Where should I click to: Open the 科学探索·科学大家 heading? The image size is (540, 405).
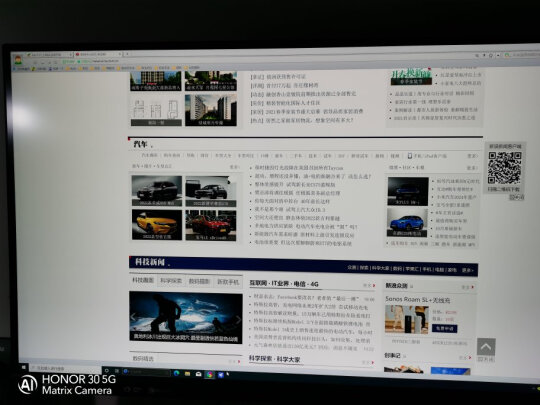[x=274, y=359]
